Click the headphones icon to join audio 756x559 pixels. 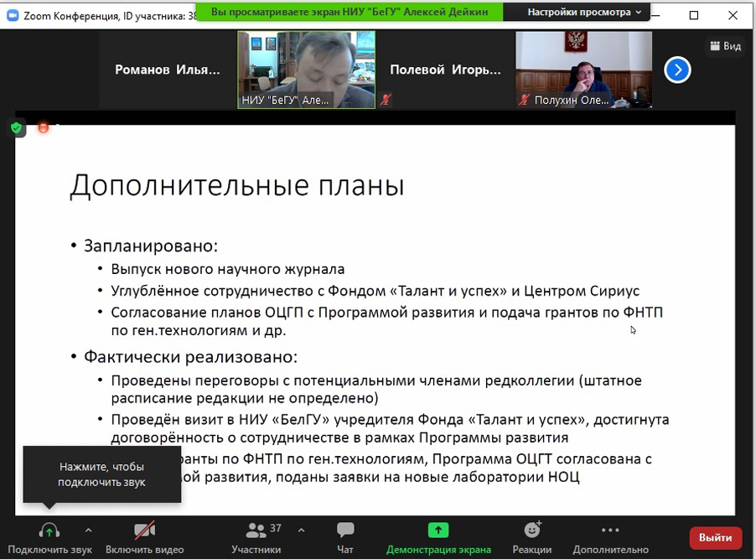coord(49,531)
